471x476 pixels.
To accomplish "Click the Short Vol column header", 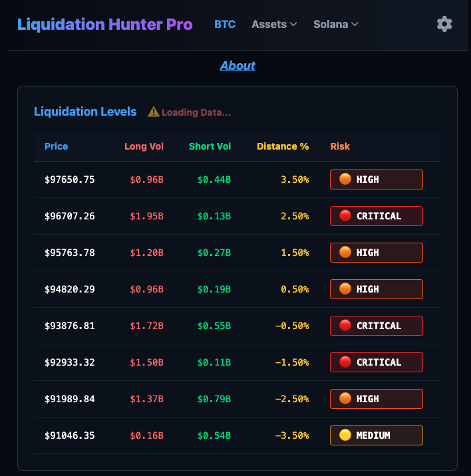I will (x=210, y=146).
